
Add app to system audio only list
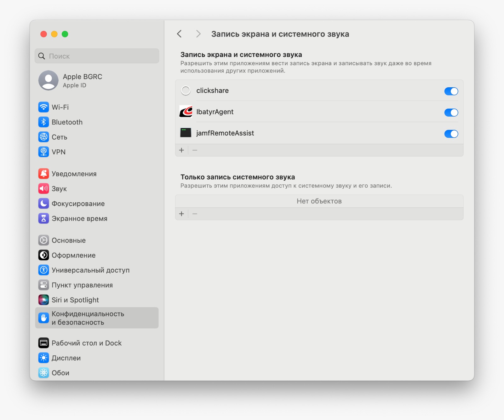pyautogui.click(x=181, y=214)
